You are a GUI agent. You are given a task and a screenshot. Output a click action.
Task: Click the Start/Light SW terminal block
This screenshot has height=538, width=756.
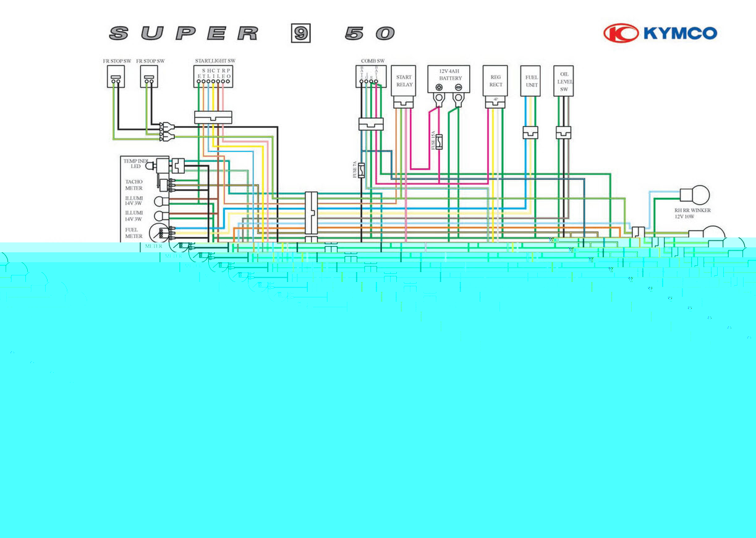pos(214,77)
